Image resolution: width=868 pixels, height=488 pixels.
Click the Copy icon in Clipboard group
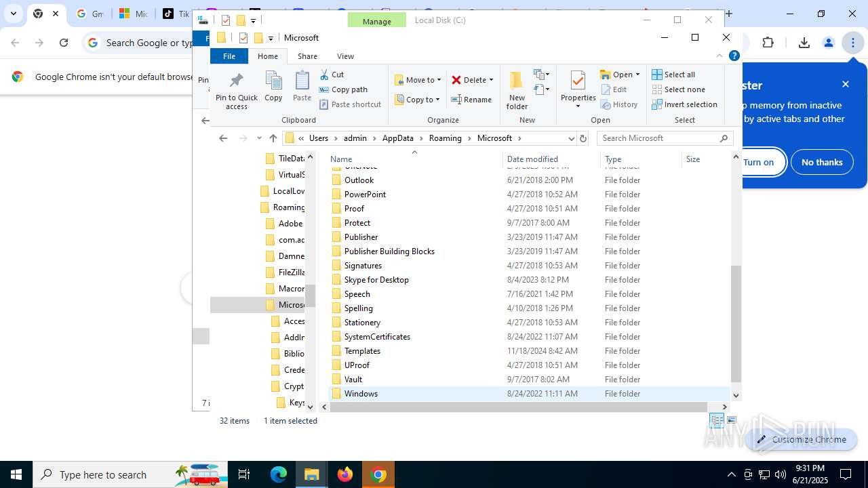tap(273, 86)
